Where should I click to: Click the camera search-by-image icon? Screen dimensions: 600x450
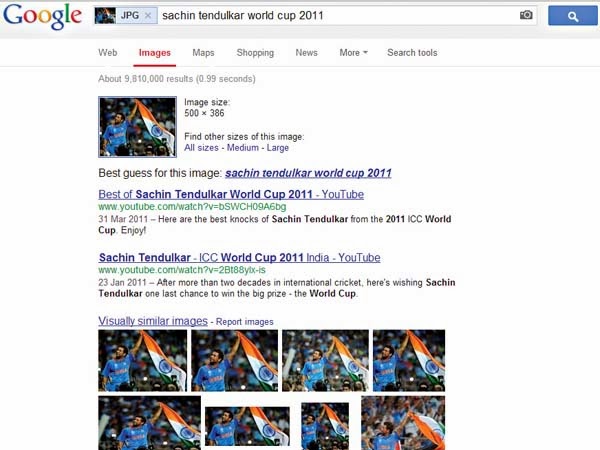[x=526, y=15]
